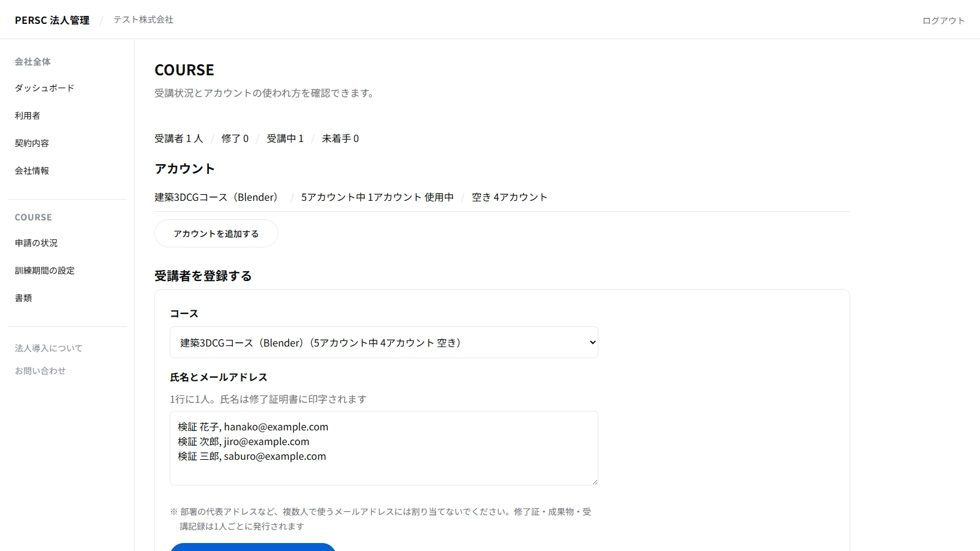The width and height of the screenshot is (980, 551).
Task: Open 申請の状況 under COURSE
Action: tap(36, 243)
